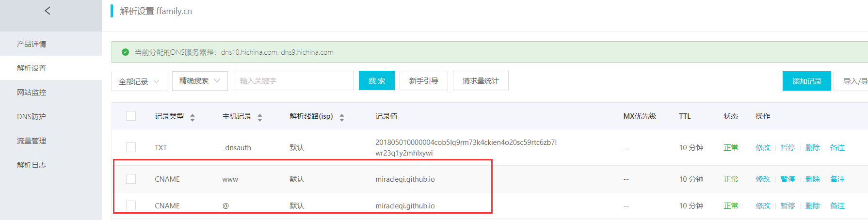Check the CNAME www record checkbox

131,179
